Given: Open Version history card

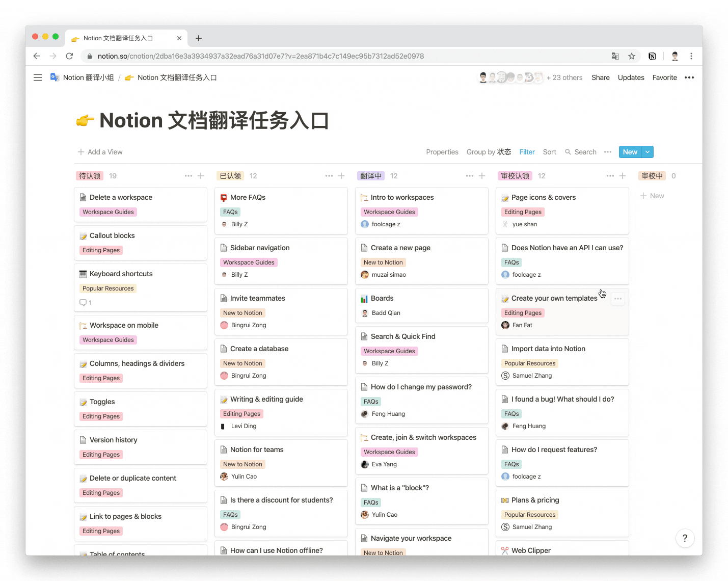Looking at the screenshot, I should (141, 447).
